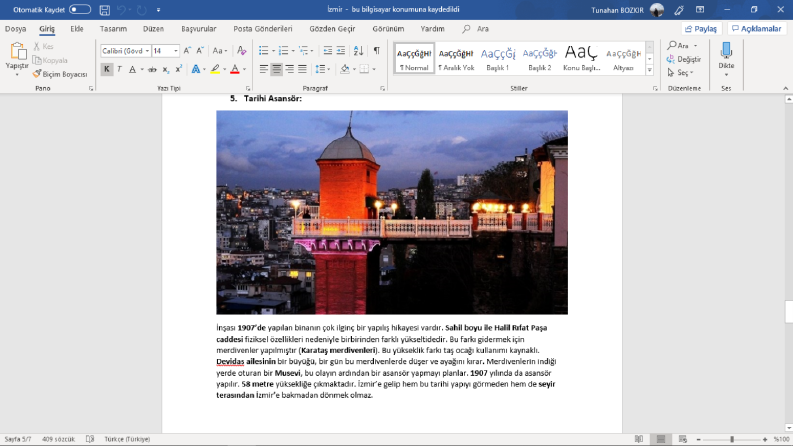This screenshot has width=793, height=446.
Task: Decrease font size with the smaller A icon
Action: point(200,51)
